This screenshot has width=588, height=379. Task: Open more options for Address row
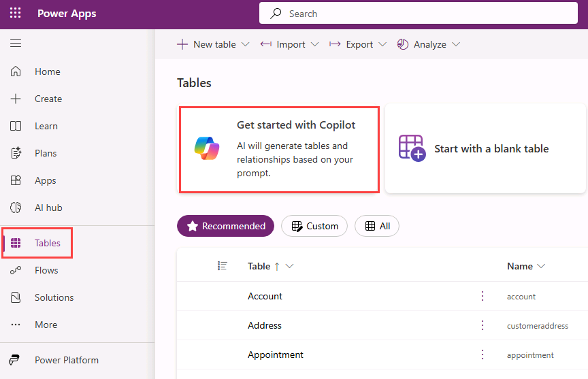(483, 325)
